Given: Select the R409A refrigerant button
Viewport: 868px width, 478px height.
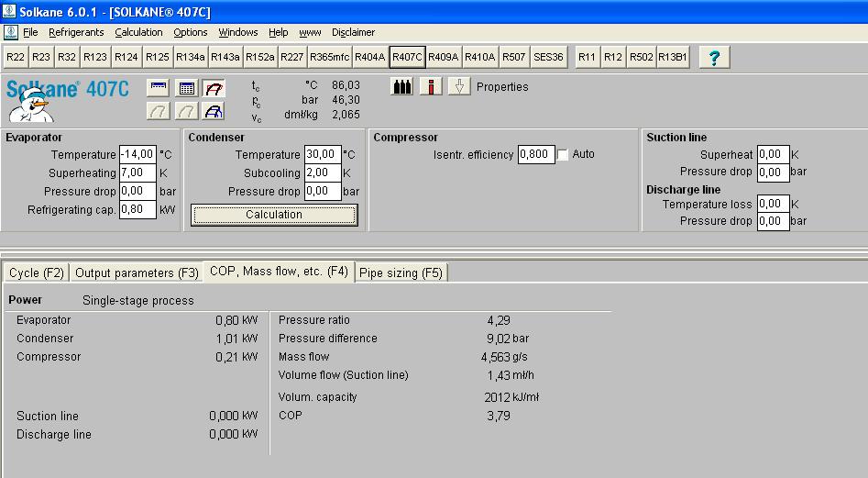Looking at the screenshot, I should (x=444, y=57).
